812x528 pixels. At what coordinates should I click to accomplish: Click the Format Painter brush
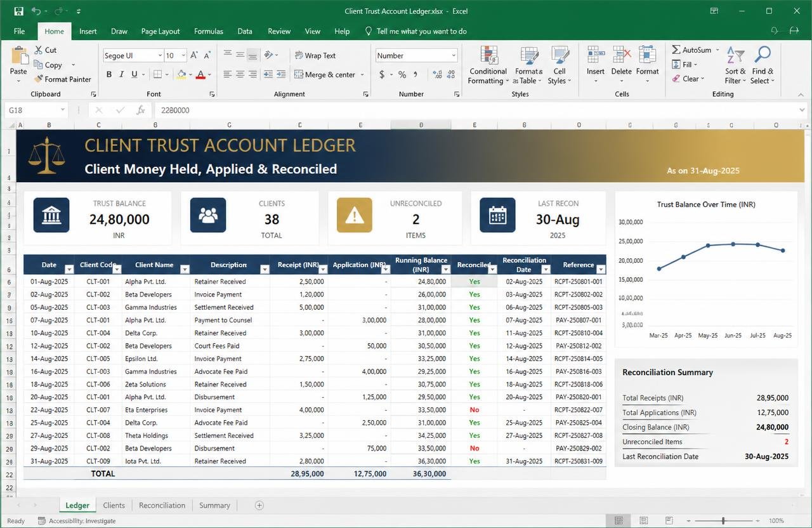[37, 79]
